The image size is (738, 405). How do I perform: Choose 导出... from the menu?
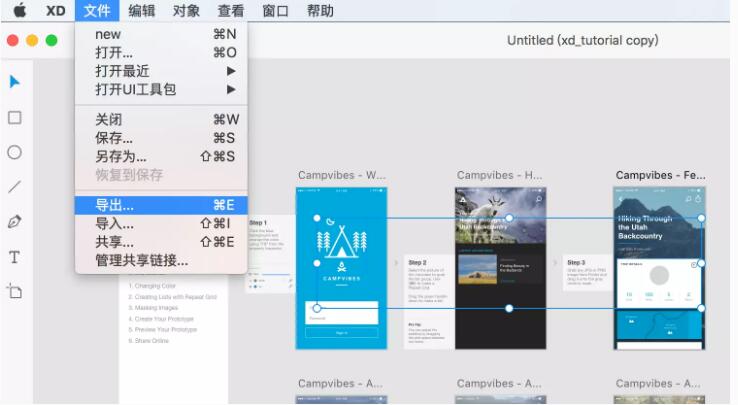161,205
